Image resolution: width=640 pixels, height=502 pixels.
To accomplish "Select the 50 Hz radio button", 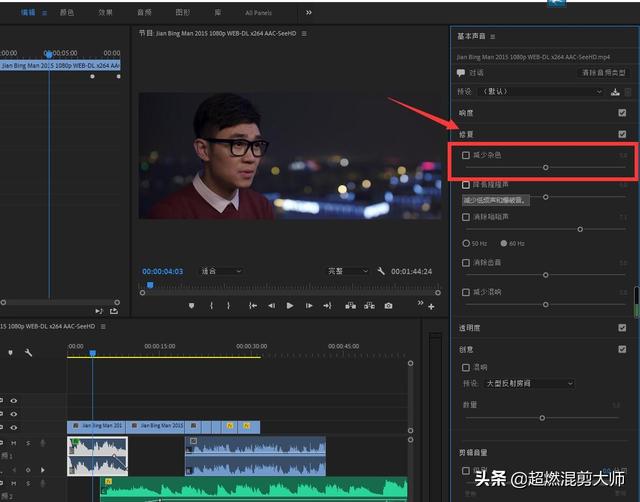I will (x=466, y=243).
